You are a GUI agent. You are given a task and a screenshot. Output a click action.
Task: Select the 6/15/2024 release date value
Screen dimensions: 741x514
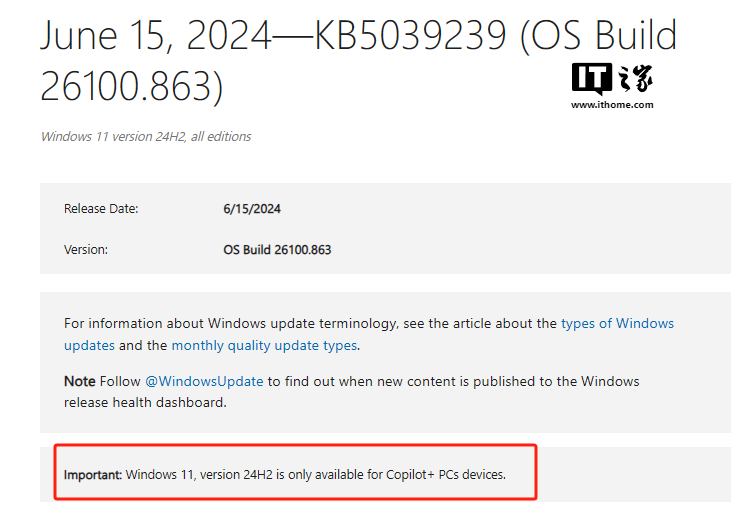coord(252,209)
